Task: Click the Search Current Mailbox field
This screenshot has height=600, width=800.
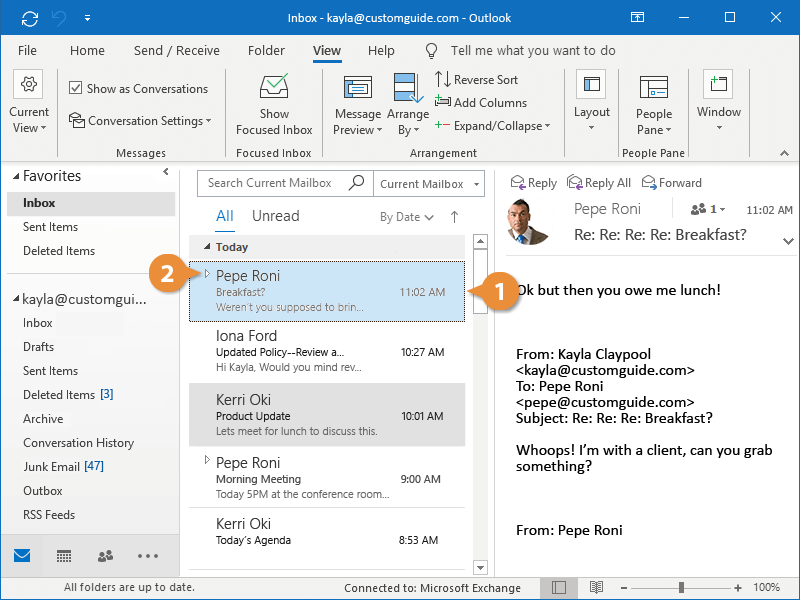Action: 270,184
